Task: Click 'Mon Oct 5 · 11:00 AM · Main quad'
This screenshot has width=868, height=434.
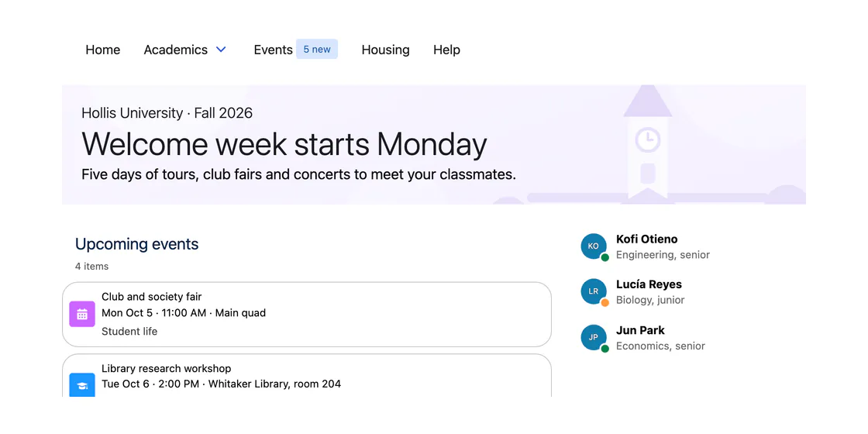Action: (184, 313)
